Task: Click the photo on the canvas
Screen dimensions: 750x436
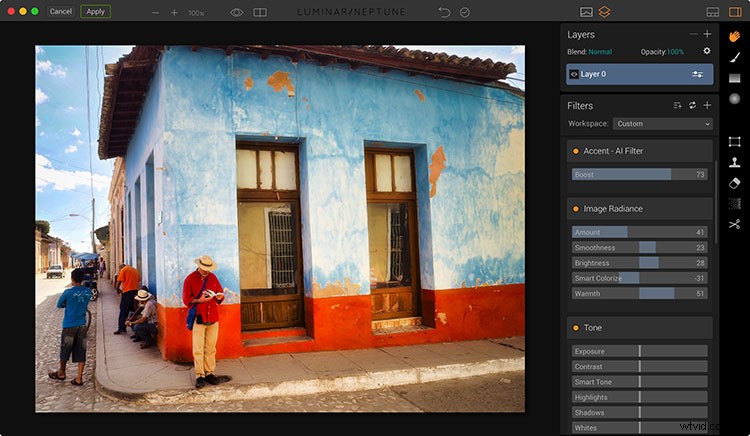Action: click(x=280, y=229)
